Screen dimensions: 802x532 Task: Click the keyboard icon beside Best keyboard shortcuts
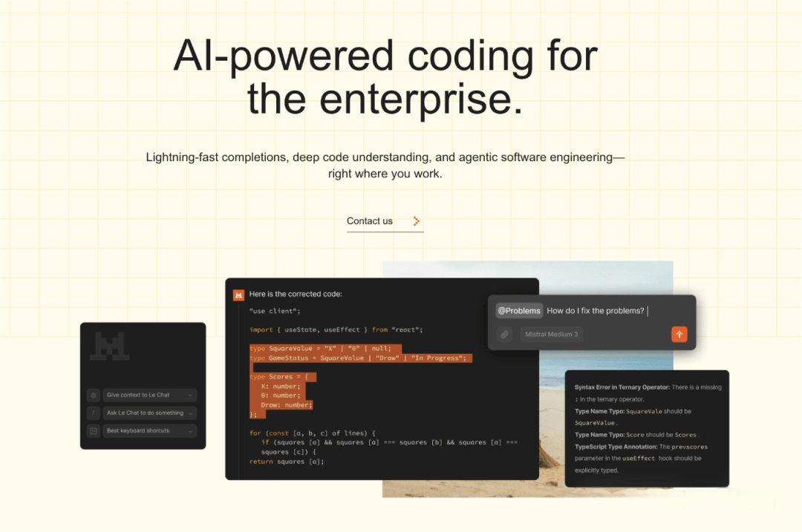[94, 431]
